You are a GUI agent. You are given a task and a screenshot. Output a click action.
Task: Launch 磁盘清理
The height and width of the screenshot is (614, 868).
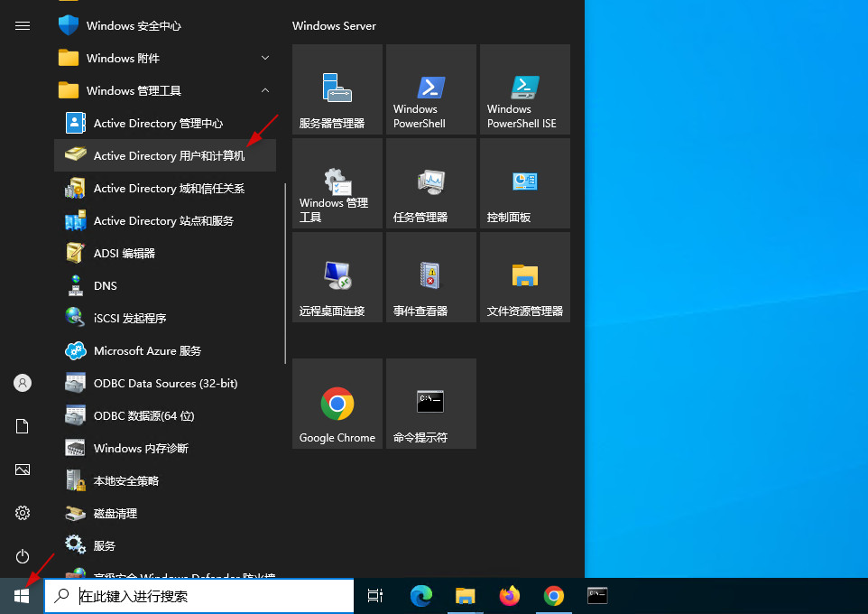pos(165,514)
